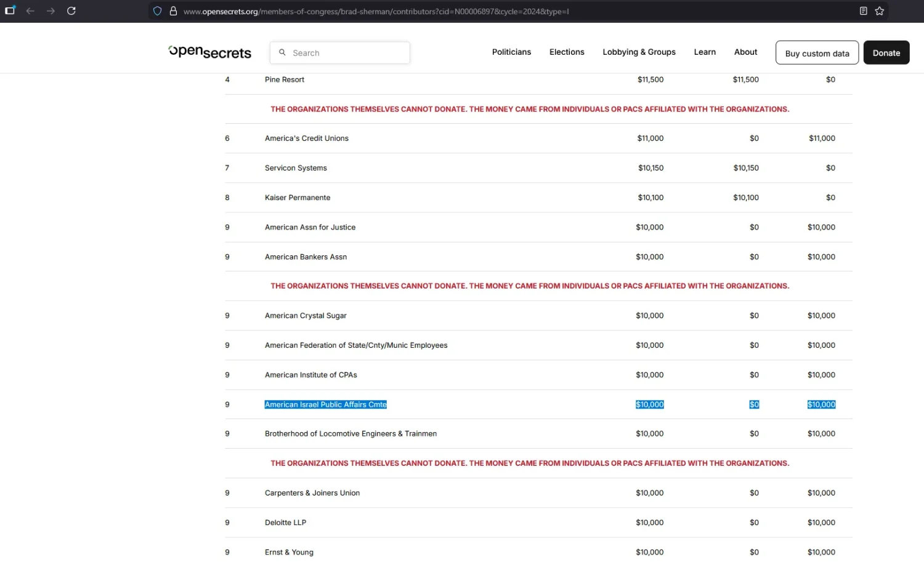
Task: Click the OpenSecrets logo
Action: (x=210, y=52)
